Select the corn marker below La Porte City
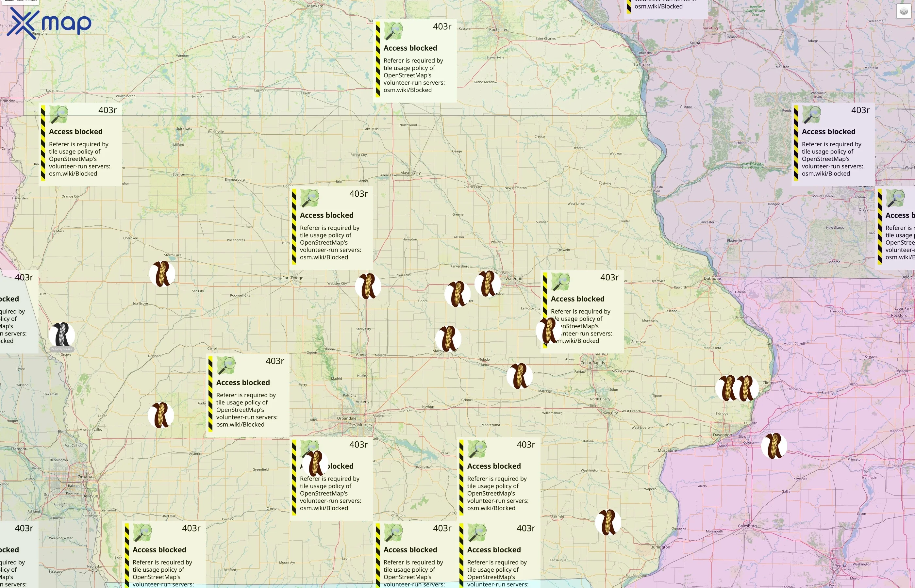This screenshot has height=588, width=915. (x=549, y=331)
